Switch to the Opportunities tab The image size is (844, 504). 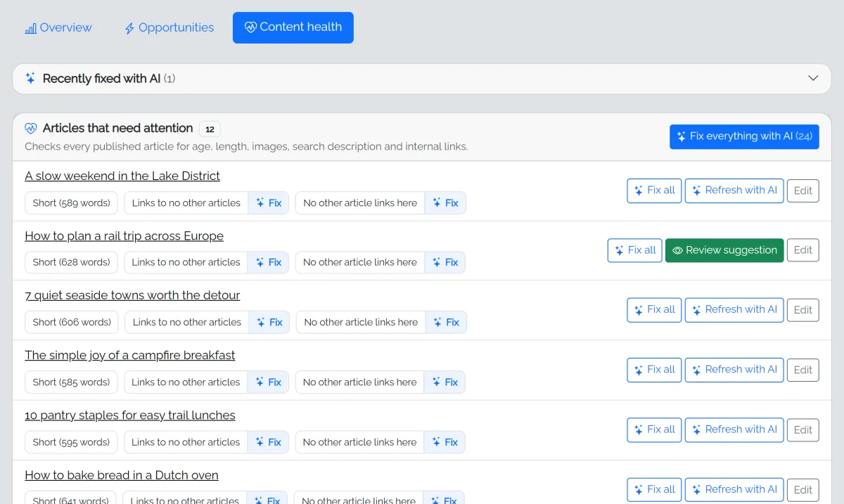coord(169,27)
